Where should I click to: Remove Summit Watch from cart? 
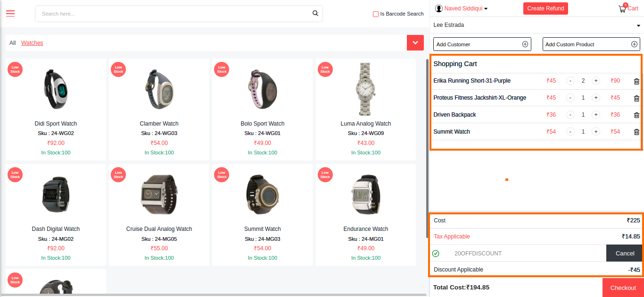[x=636, y=132]
